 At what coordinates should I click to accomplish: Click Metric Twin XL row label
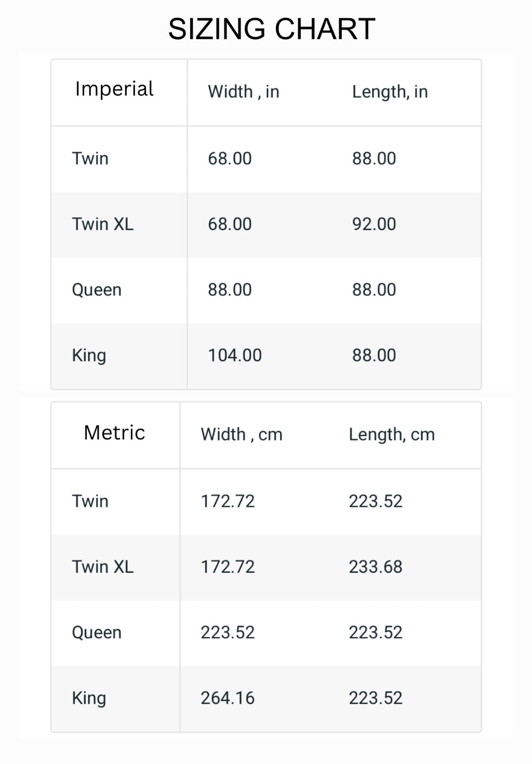tap(103, 567)
